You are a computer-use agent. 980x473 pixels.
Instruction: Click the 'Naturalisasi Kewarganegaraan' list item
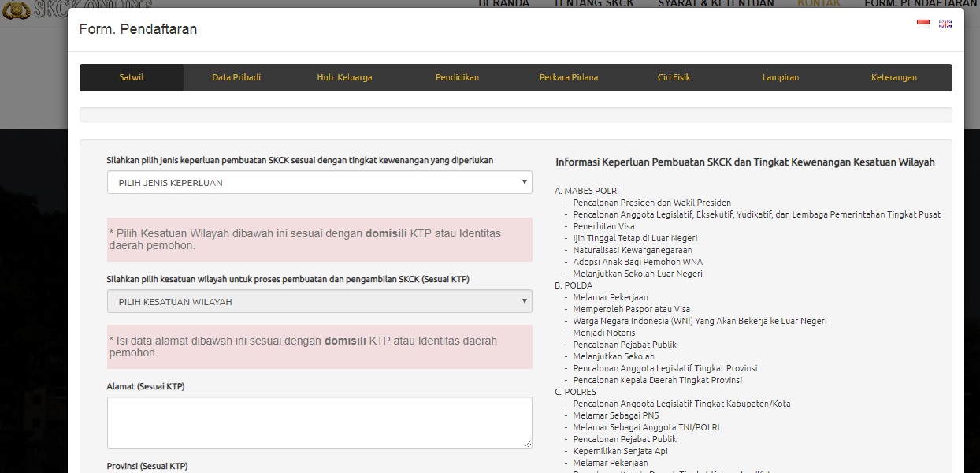pyautogui.click(x=633, y=250)
